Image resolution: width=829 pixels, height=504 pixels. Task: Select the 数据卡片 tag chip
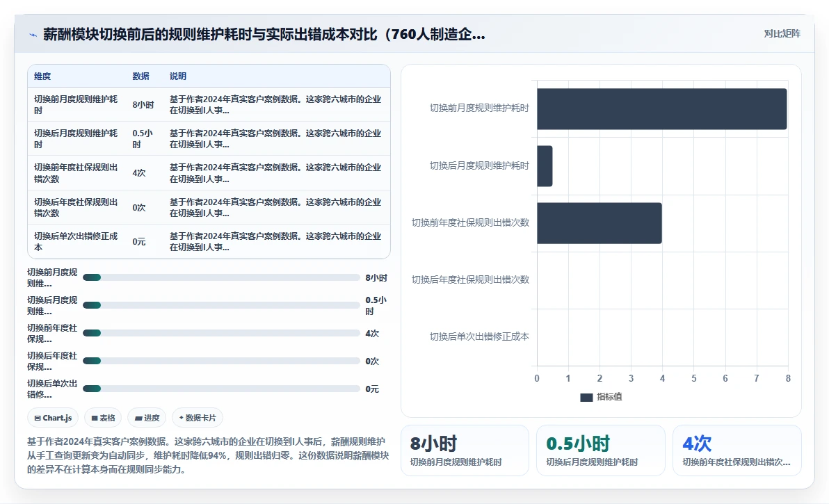[x=198, y=418]
